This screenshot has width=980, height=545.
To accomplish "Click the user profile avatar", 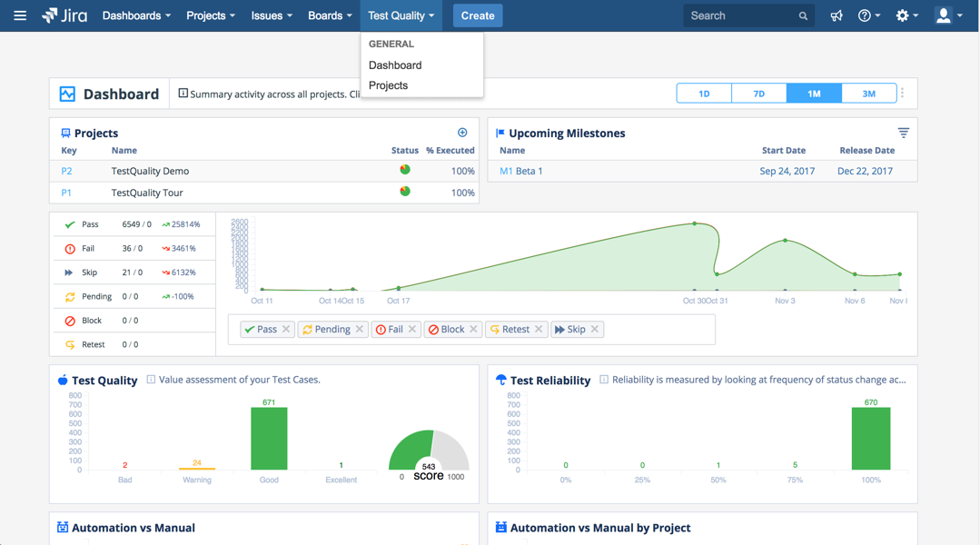I will pyautogui.click(x=947, y=15).
